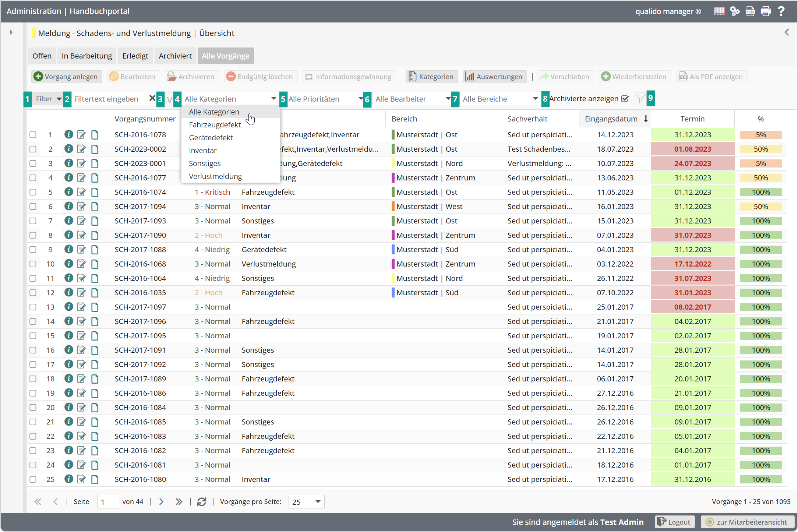Open document icon for SCH-2017-1090
798x532 pixels.
pyautogui.click(x=95, y=235)
